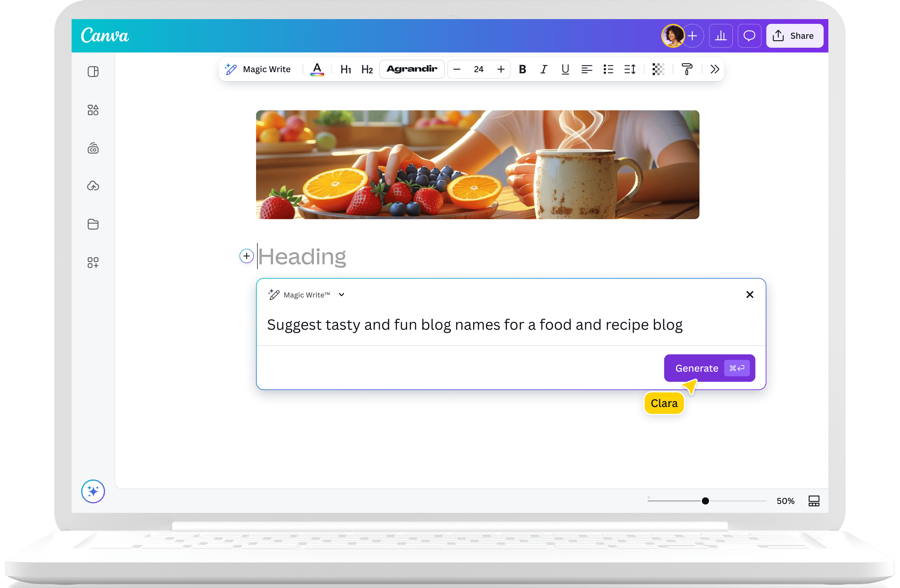Screen dimensions: 900x588
Task: Open the Agrandir font dropdown
Action: point(412,69)
